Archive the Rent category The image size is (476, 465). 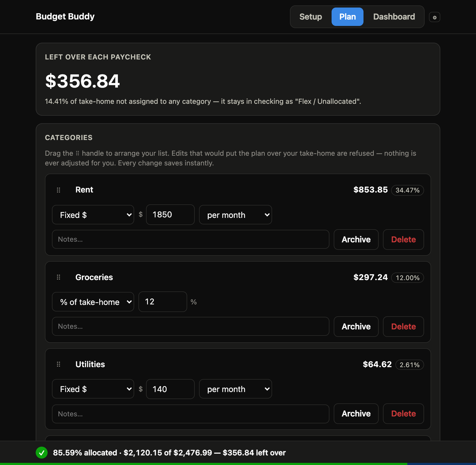pos(356,240)
